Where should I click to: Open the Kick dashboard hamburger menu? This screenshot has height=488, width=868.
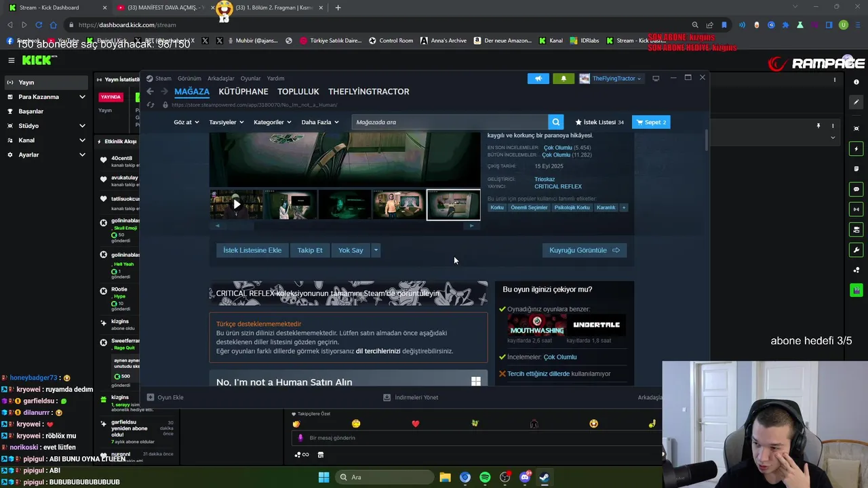[x=12, y=60]
